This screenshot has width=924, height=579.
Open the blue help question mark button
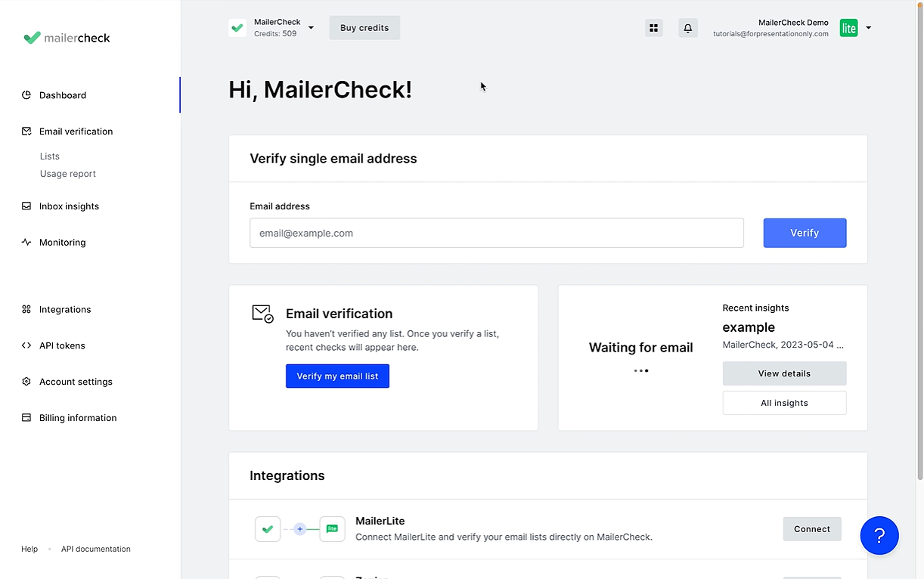879,536
